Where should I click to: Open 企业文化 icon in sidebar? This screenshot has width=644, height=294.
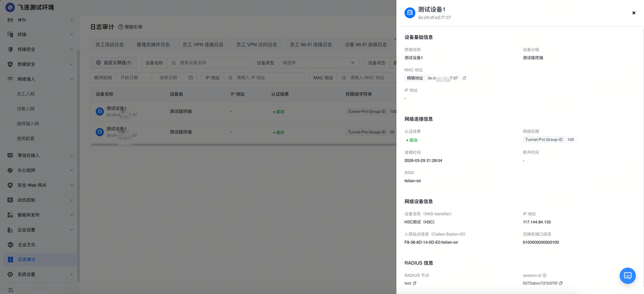tap(10, 245)
